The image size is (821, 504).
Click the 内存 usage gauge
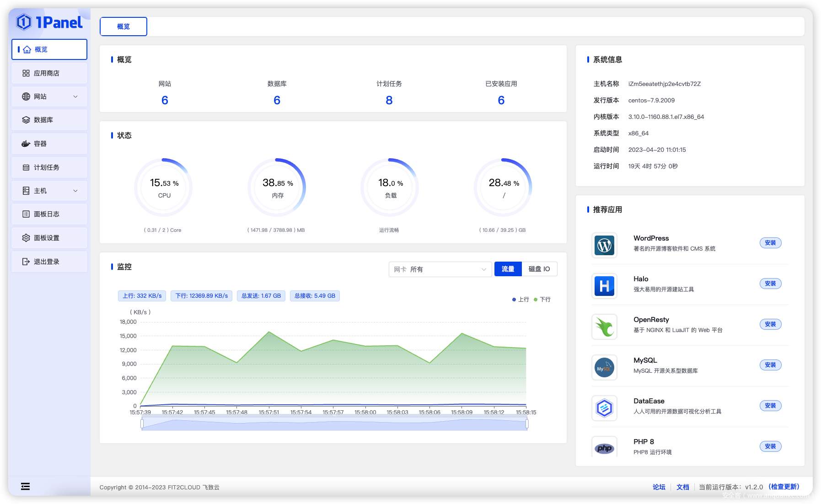click(x=277, y=188)
